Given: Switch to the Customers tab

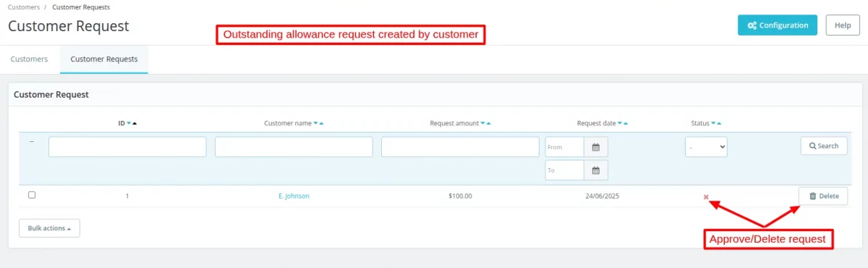Looking at the screenshot, I should pyautogui.click(x=30, y=59).
